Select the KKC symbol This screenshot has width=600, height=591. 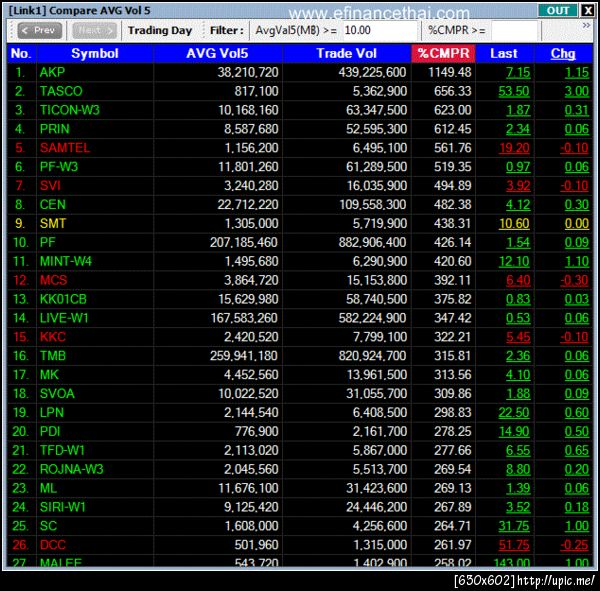click(x=53, y=337)
